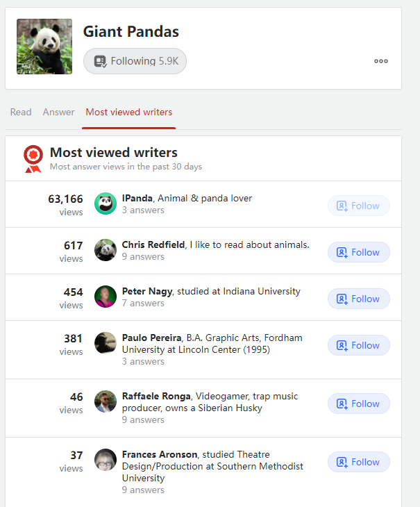Click Peter Nagy's profile avatar

pyautogui.click(x=106, y=297)
